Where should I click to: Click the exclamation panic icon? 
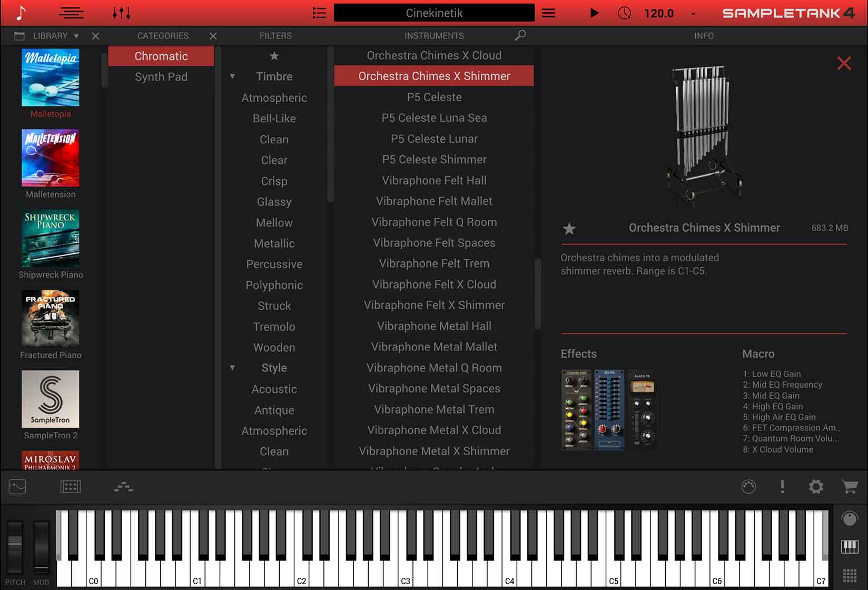pyautogui.click(x=782, y=486)
